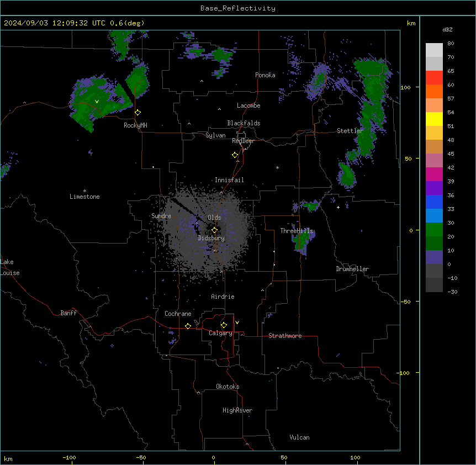This screenshot has width=476, height=465.
Task: Click the radar site marker near Didsbury
Action: point(214,230)
